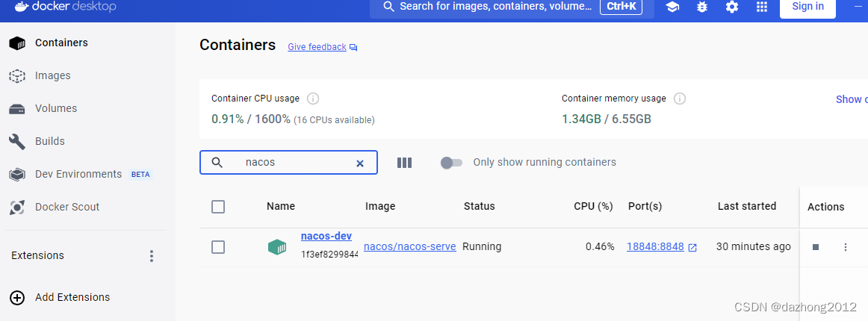Image resolution: width=868 pixels, height=321 pixels.
Task: Toggle Only show running containers
Action: pyautogui.click(x=451, y=163)
